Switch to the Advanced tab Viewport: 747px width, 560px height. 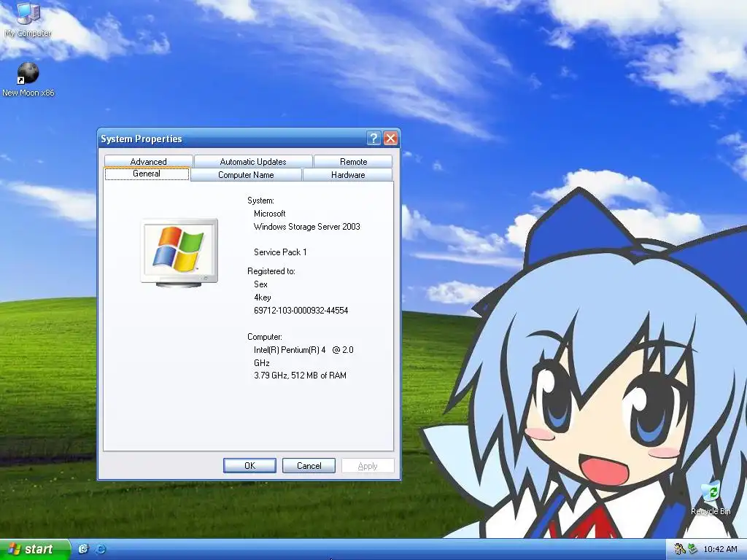pos(148,161)
